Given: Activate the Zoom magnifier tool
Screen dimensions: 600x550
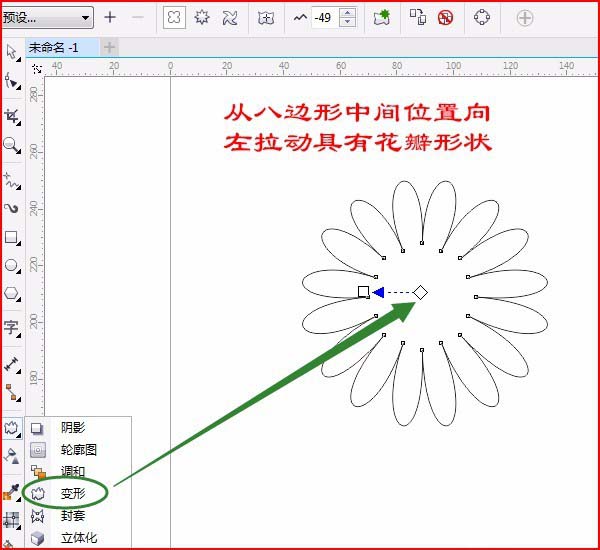Looking at the screenshot, I should pyautogui.click(x=11, y=145).
